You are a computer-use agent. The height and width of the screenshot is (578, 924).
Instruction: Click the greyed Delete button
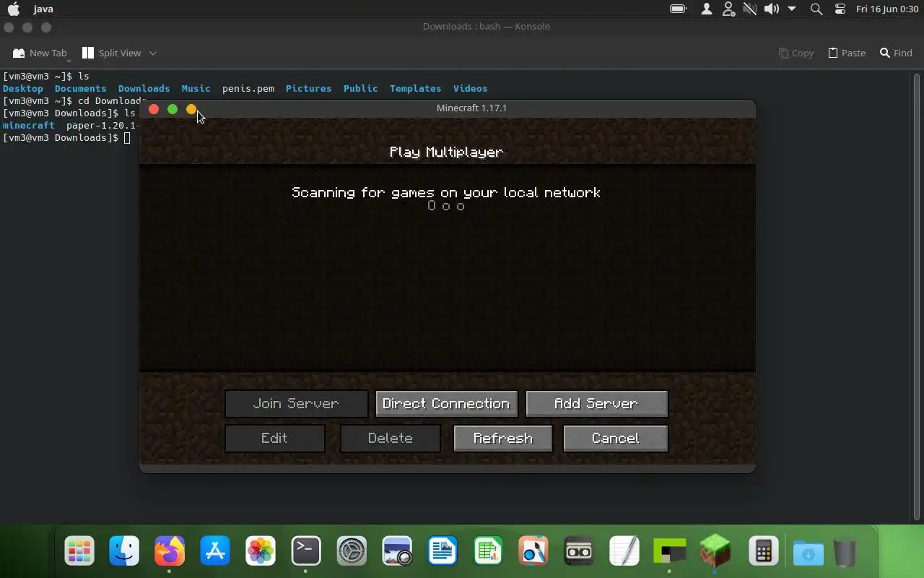pos(391,439)
